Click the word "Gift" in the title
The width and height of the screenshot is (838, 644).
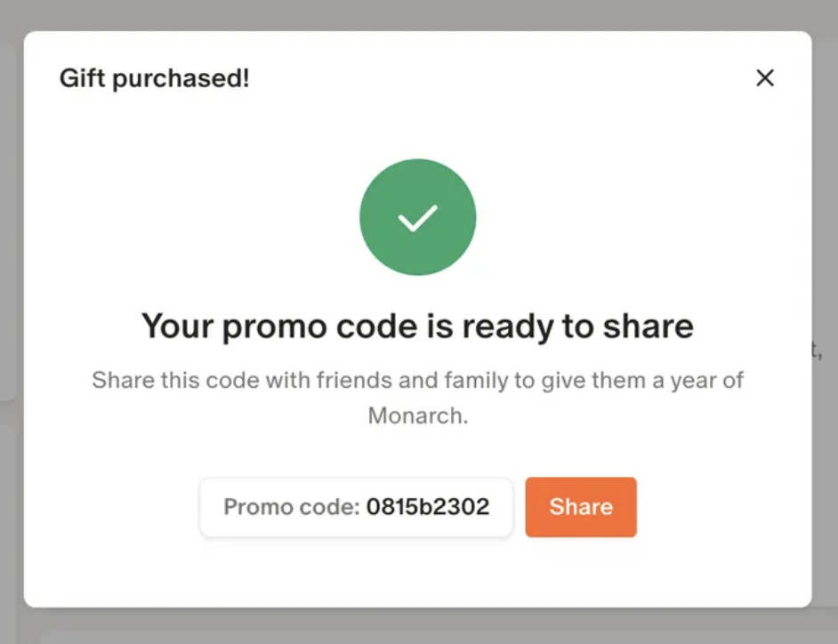coord(77,78)
